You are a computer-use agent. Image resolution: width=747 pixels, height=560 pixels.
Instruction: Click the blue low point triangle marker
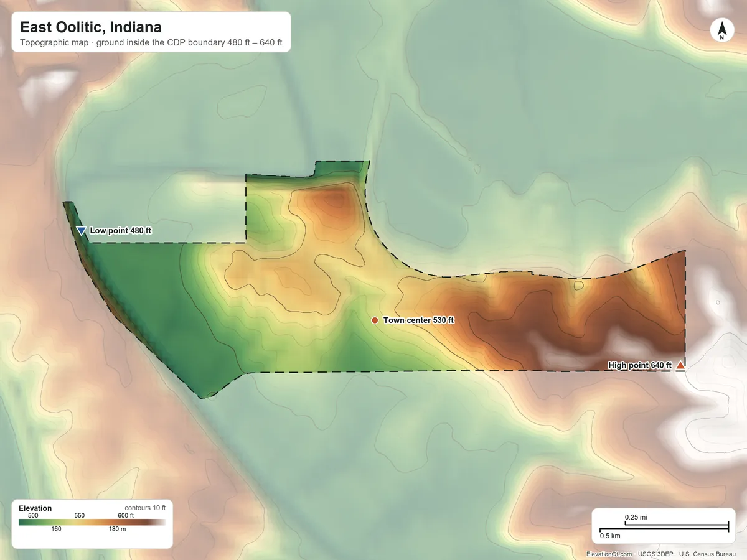(x=81, y=231)
